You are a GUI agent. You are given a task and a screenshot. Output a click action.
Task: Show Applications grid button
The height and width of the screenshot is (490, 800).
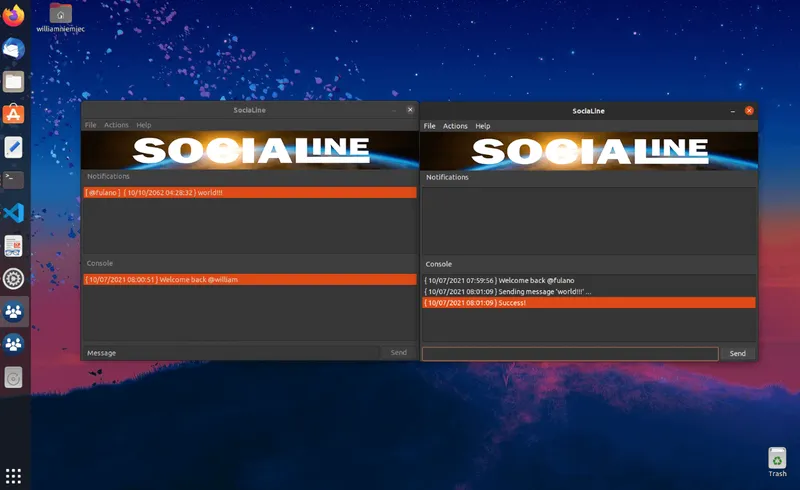(13, 476)
